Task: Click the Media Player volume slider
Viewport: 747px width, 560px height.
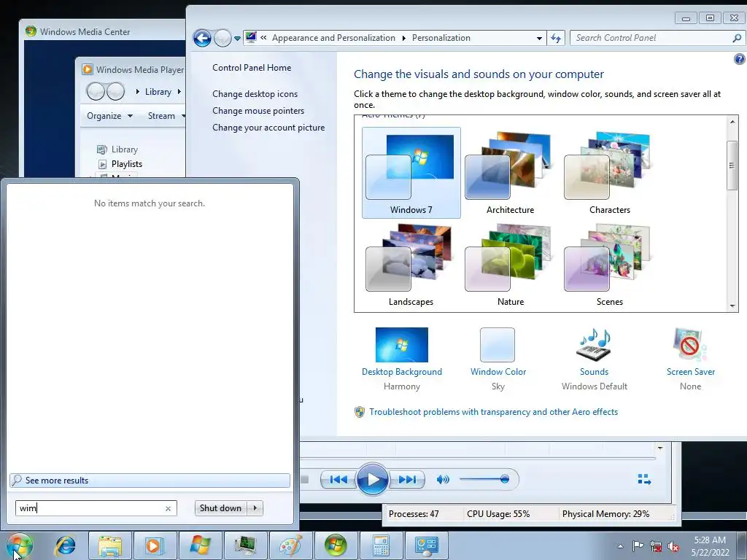Action: pos(484,479)
